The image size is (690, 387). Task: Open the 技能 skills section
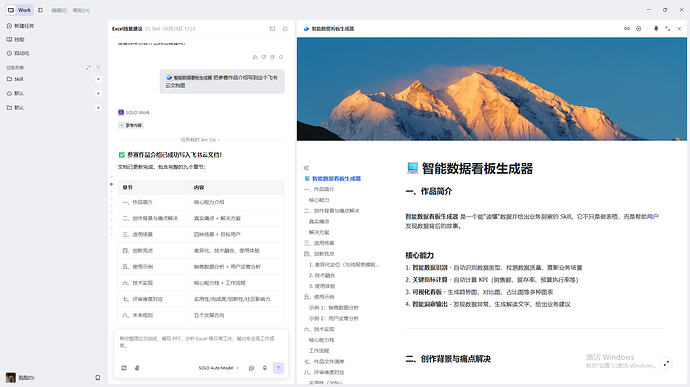[16, 40]
